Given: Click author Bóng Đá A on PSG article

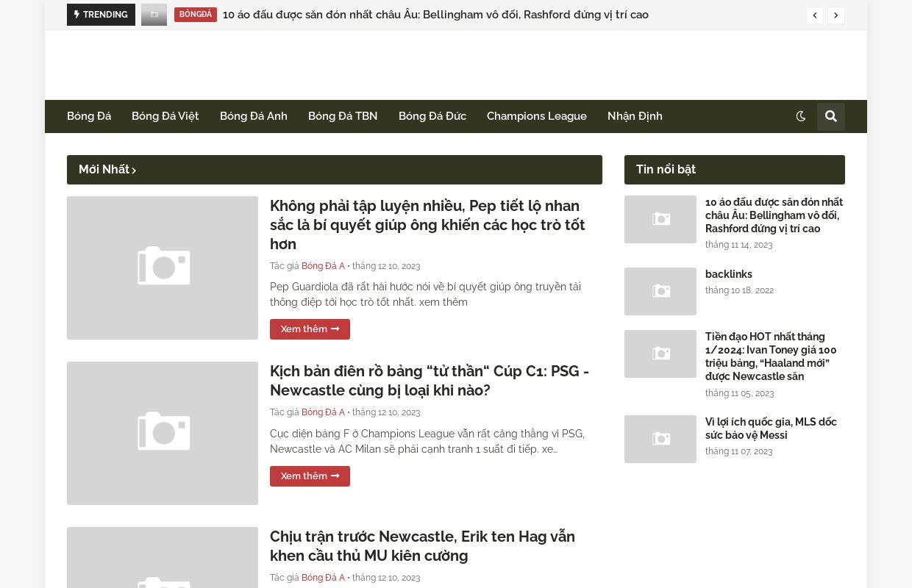Looking at the screenshot, I should 323,412.
